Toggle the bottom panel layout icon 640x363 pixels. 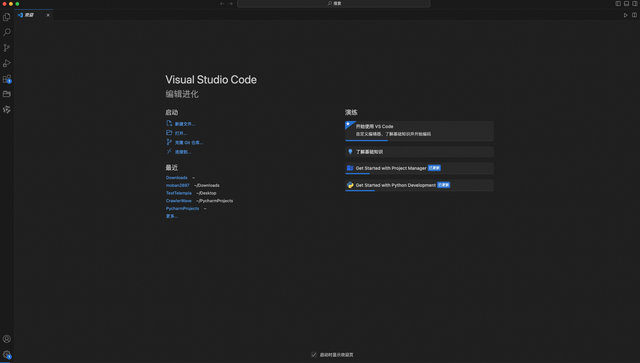(627, 3)
